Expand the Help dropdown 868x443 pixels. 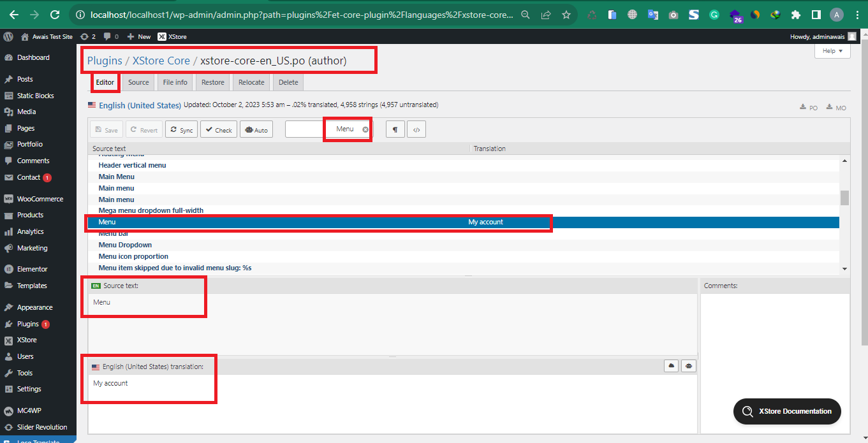coord(832,51)
